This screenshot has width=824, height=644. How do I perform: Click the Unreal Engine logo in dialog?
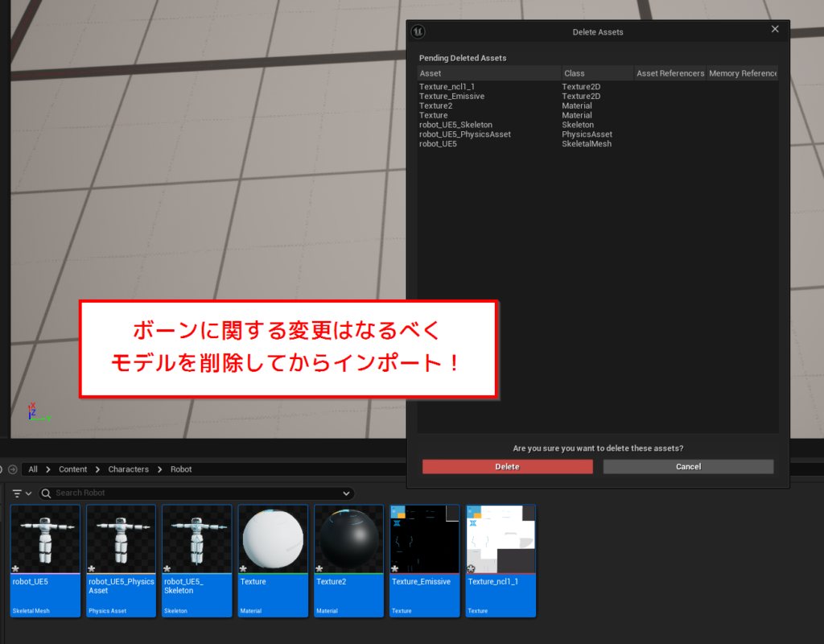point(418,32)
